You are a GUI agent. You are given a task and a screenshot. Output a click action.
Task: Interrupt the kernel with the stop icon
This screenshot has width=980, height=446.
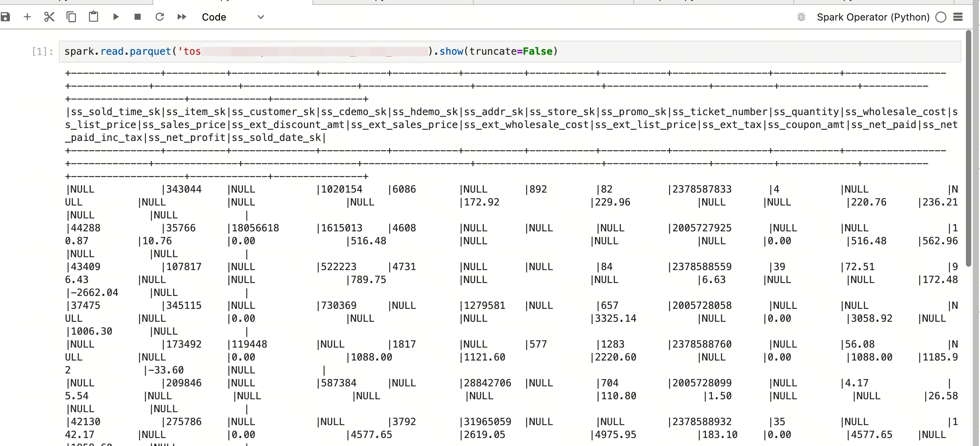point(138,17)
